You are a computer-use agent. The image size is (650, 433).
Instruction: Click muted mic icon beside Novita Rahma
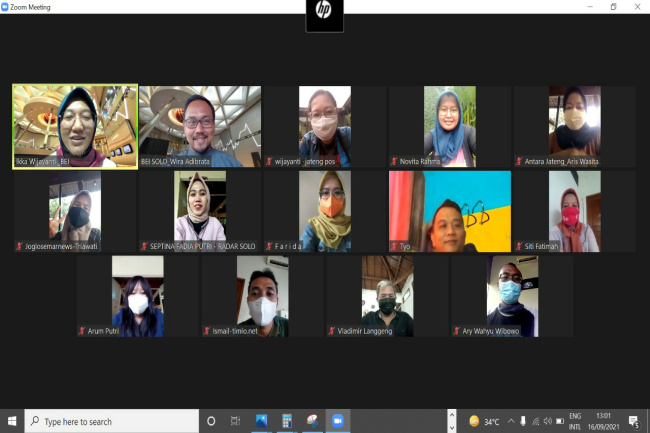(394, 161)
